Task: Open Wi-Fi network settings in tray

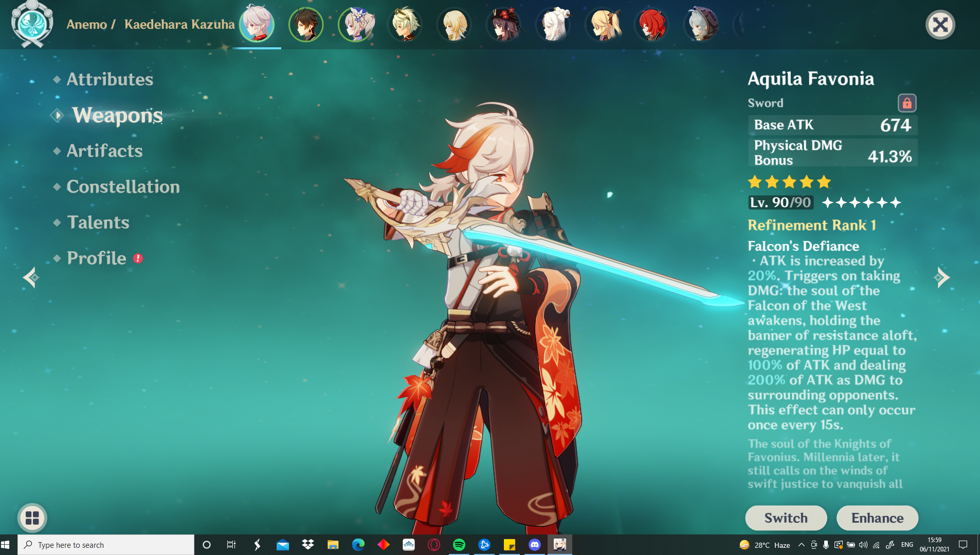Action: pyautogui.click(x=876, y=545)
